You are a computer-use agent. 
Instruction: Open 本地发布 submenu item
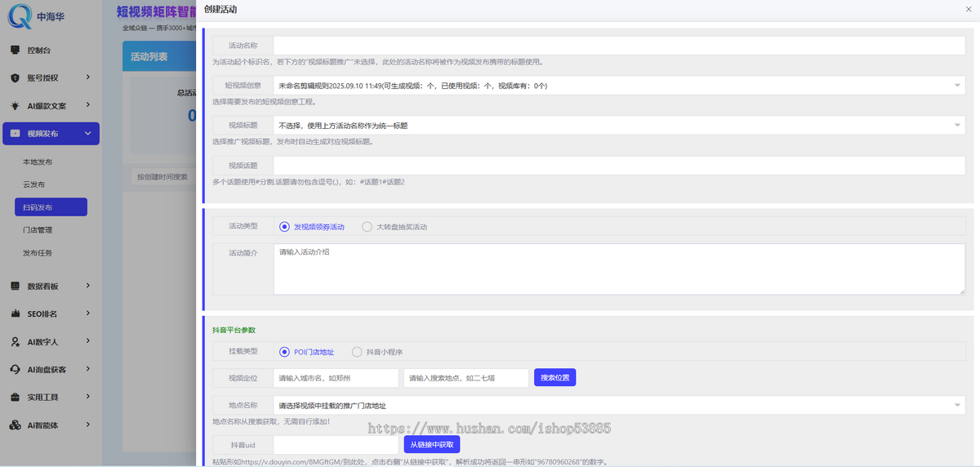click(x=38, y=162)
